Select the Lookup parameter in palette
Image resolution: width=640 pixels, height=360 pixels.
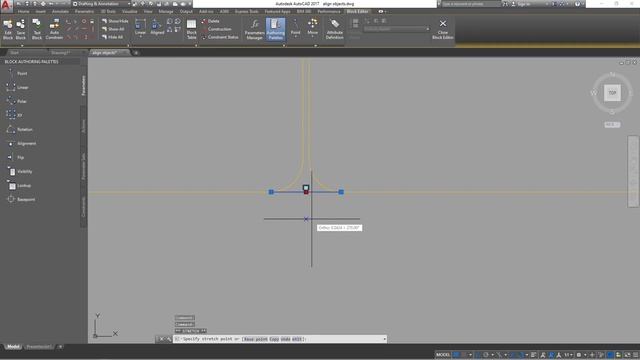pos(19,186)
